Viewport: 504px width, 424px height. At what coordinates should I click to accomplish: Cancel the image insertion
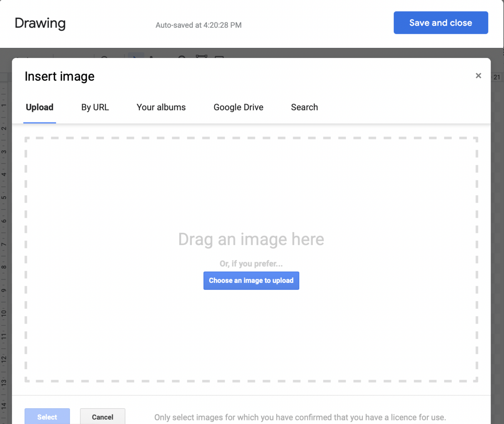click(x=103, y=417)
